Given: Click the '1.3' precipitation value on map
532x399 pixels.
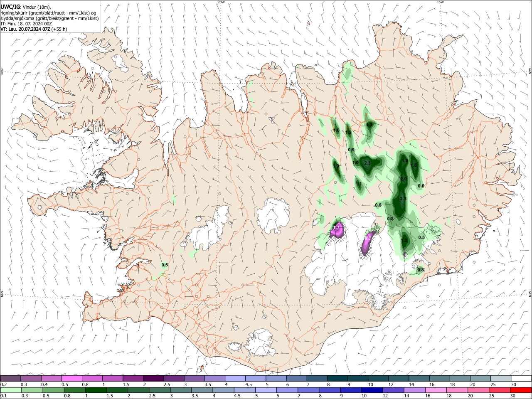Looking at the screenshot, I should [x=369, y=125].
